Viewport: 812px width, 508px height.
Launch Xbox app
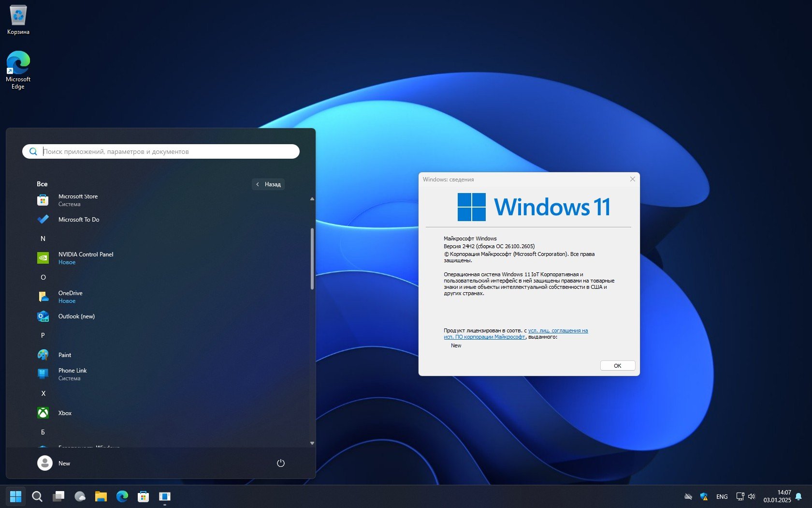click(x=65, y=413)
